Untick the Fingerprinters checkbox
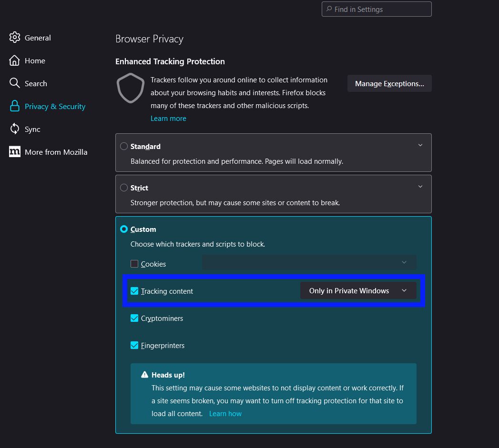The width and height of the screenshot is (499, 448). (134, 345)
